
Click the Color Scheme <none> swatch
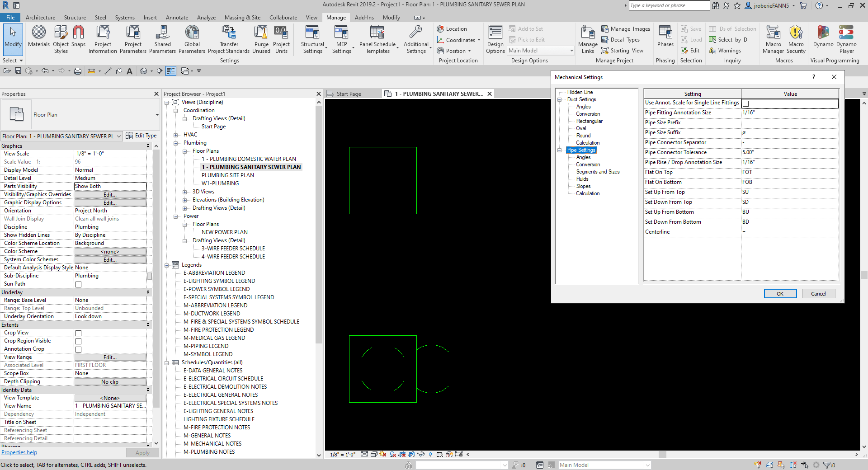110,251
